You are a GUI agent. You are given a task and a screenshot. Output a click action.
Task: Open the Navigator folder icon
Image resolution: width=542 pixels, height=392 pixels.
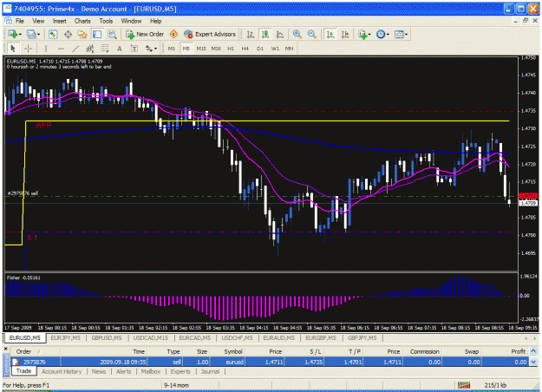click(x=82, y=34)
